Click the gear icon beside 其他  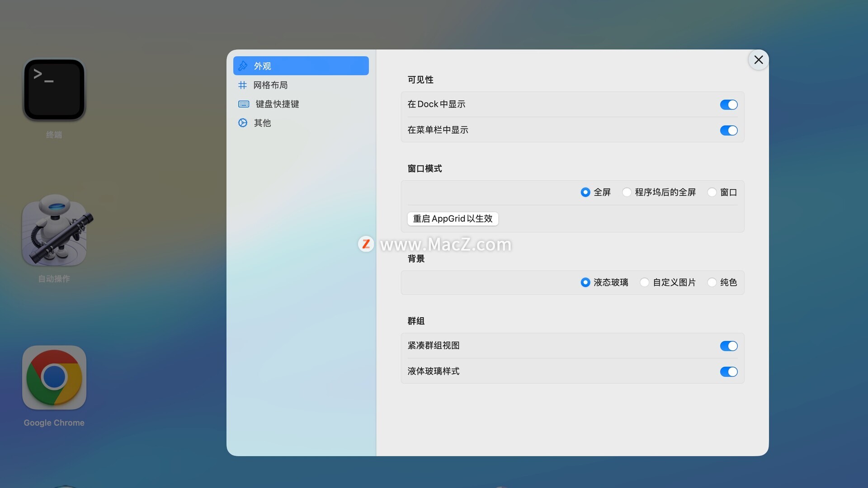coord(243,123)
